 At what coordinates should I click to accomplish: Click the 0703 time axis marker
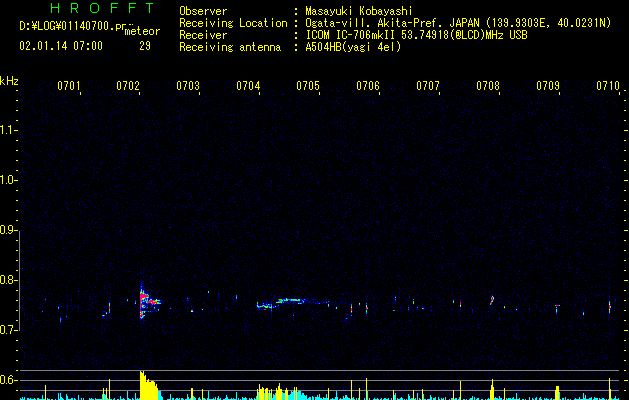(188, 86)
